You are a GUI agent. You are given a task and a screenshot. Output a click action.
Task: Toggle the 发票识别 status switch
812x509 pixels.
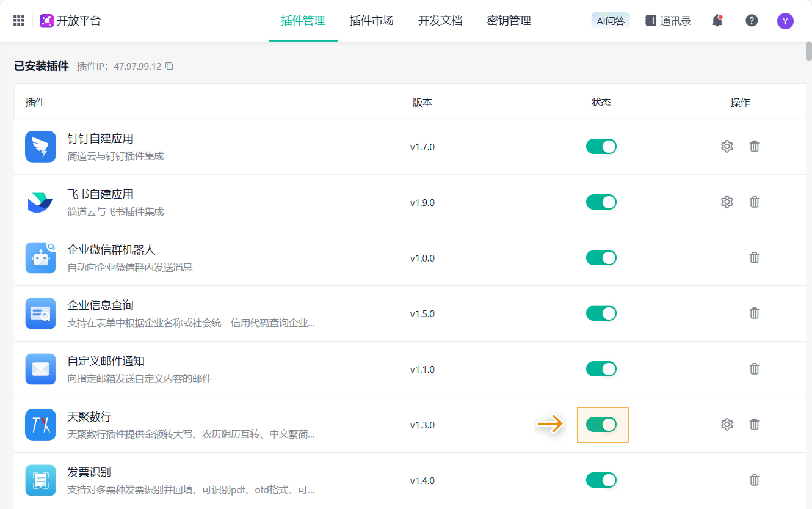pyautogui.click(x=601, y=480)
